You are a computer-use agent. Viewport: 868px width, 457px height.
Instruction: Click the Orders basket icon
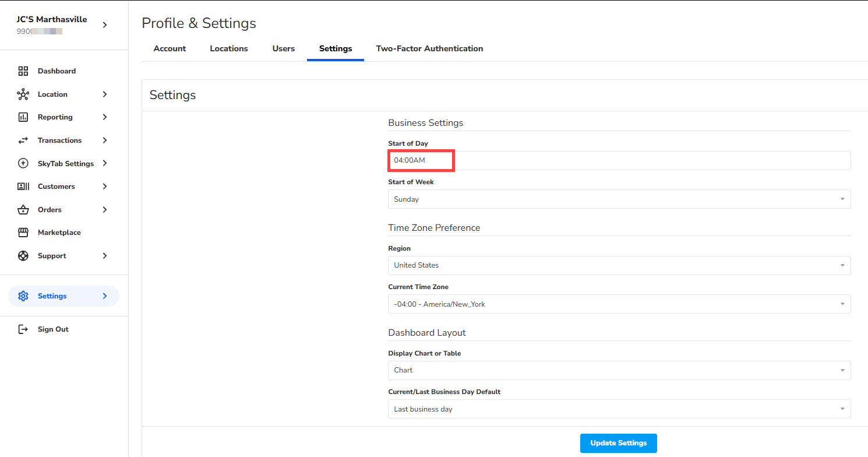23,210
